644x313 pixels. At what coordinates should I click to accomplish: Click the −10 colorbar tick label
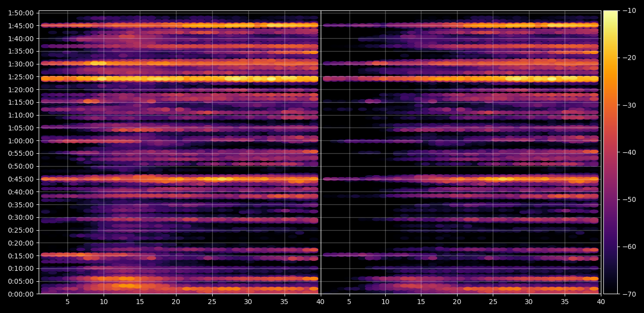coord(629,10)
